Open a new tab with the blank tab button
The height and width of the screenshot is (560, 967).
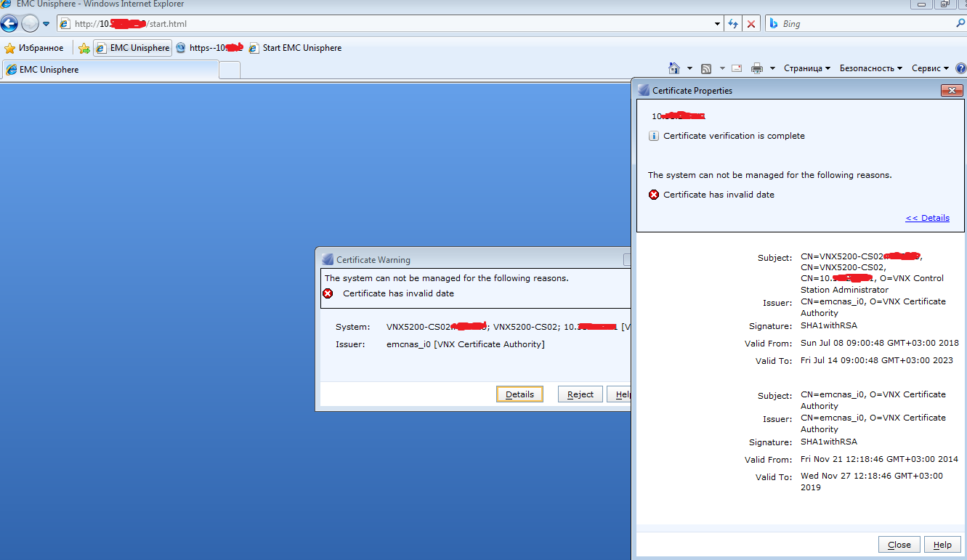[230, 70]
